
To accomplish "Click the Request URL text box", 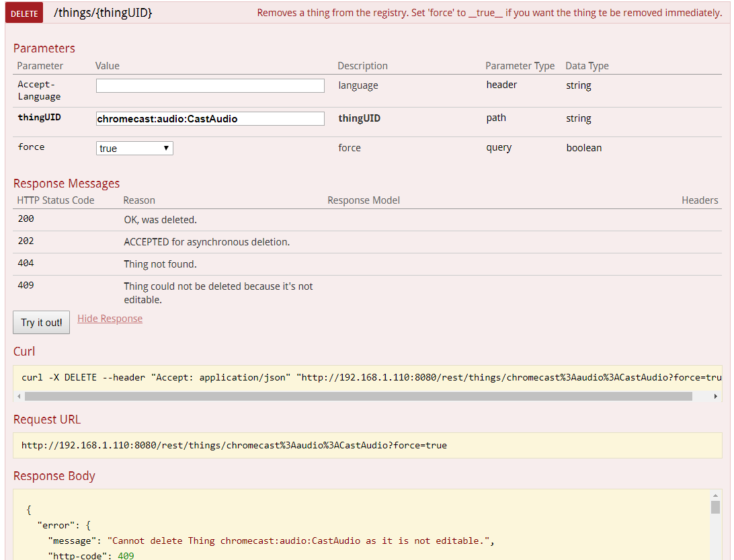I will point(367,445).
